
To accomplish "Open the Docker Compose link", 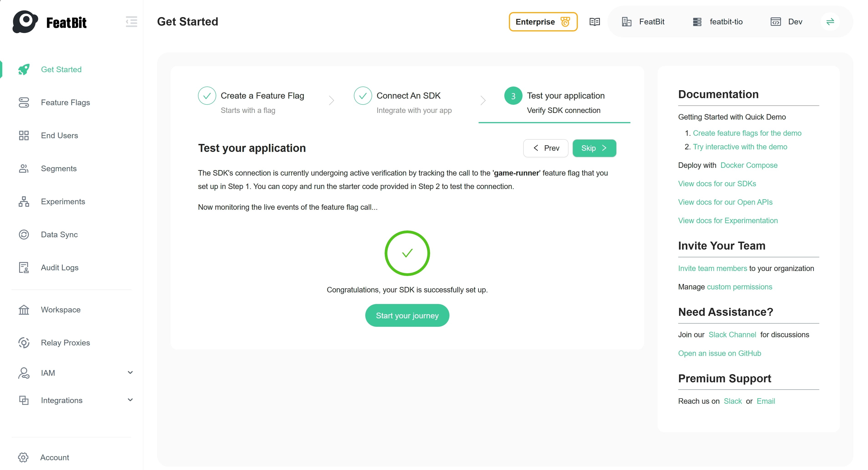I will [x=749, y=165].
